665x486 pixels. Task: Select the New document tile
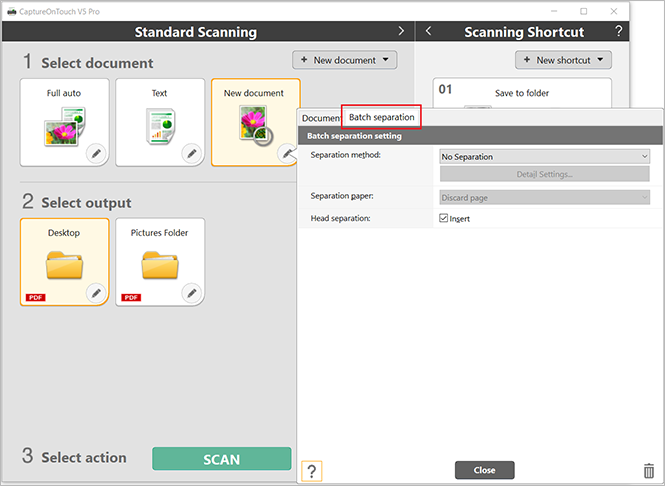(256, 122)
